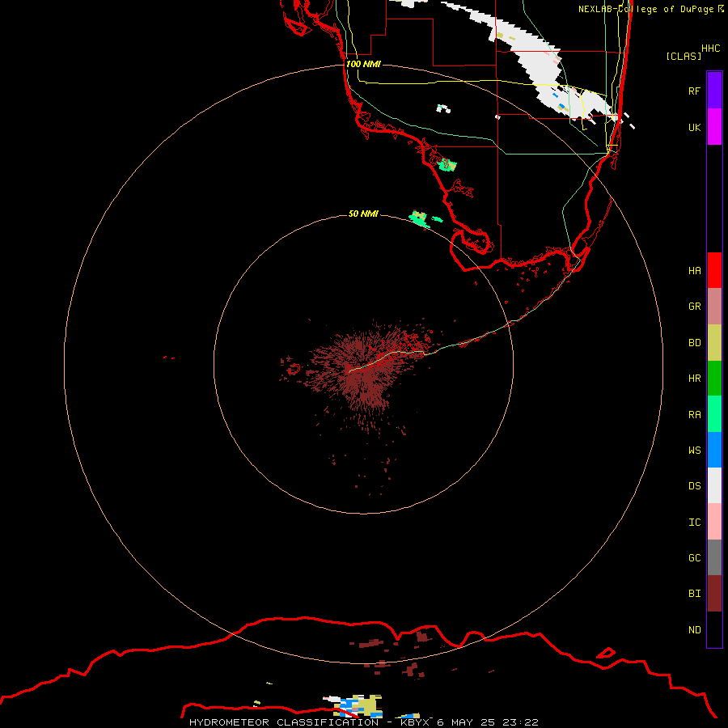Click the HA legend label

click(x=694, y=271)
